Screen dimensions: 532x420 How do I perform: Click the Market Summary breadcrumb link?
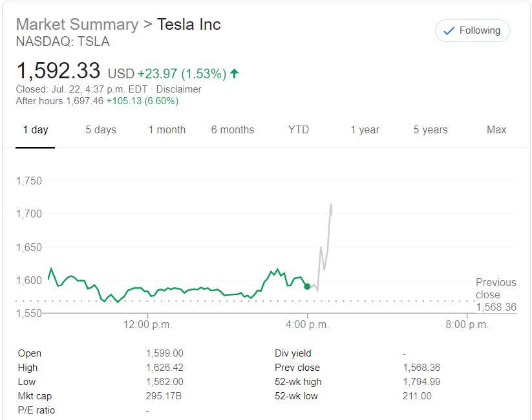(77, 25)
